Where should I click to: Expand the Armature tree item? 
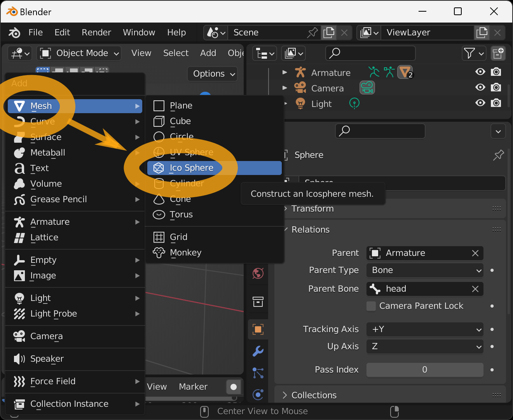click(x=284, y=72)
